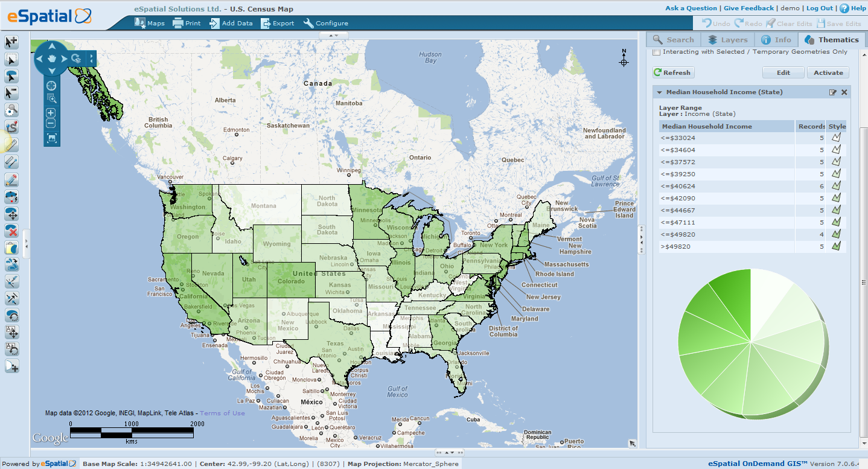The width and height of the screenshot is (868, 469).
Task: Pan the map up with the north arrow
Action: (x=52, y=46)
